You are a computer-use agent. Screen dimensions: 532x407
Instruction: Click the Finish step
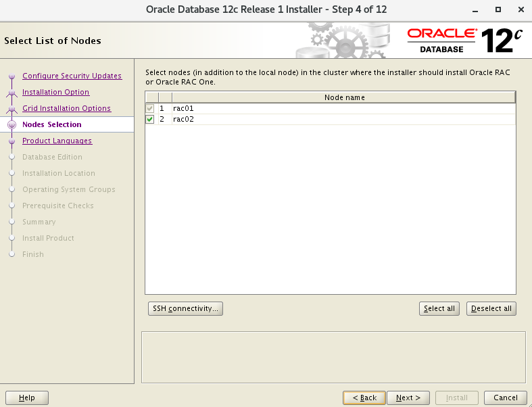pos(33,255)
